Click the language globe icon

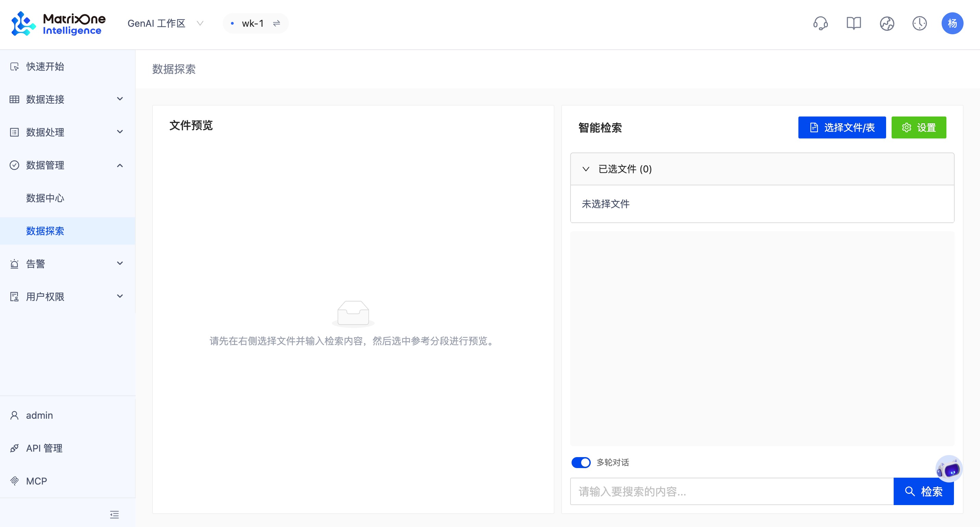(886, 23)
